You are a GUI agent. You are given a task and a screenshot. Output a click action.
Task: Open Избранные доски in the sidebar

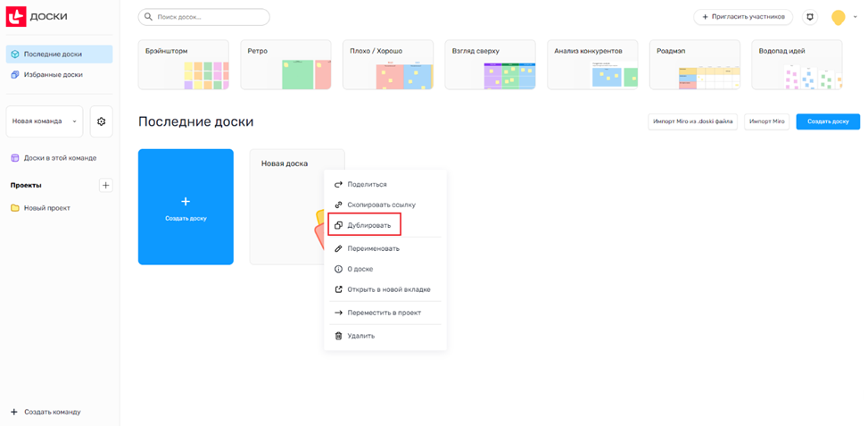pyautogui.click(x=59, y=75)
